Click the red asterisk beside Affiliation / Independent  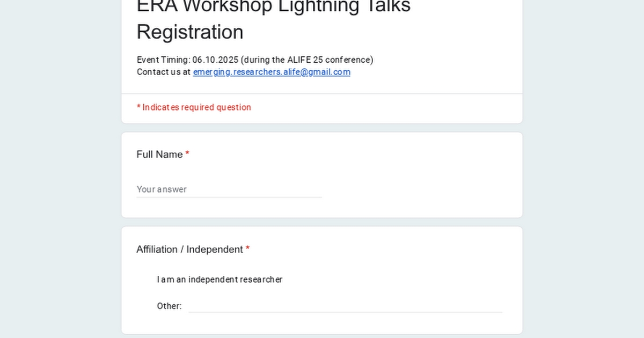(x=248, y=249)
